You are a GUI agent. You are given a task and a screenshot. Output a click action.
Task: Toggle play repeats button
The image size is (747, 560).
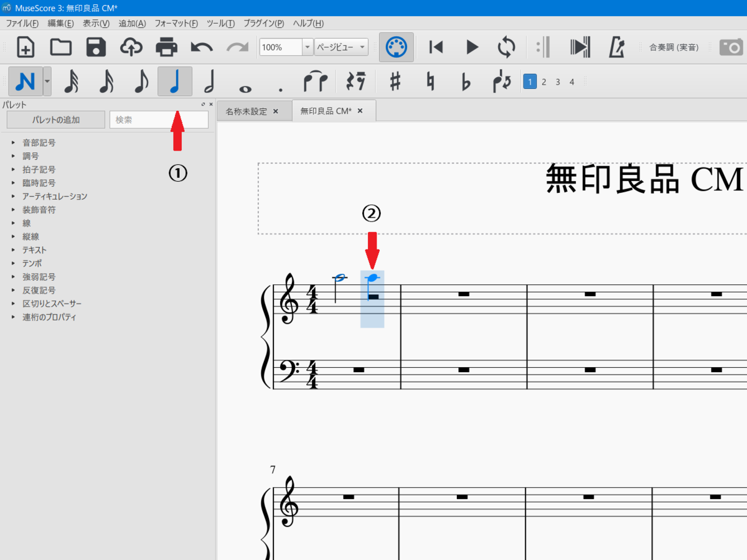[x=543, y=47]
